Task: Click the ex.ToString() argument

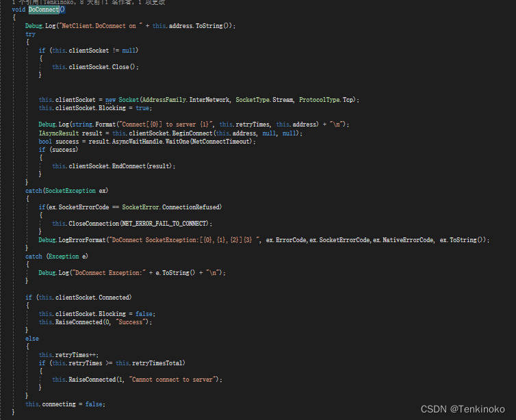Action: [463, 240]
